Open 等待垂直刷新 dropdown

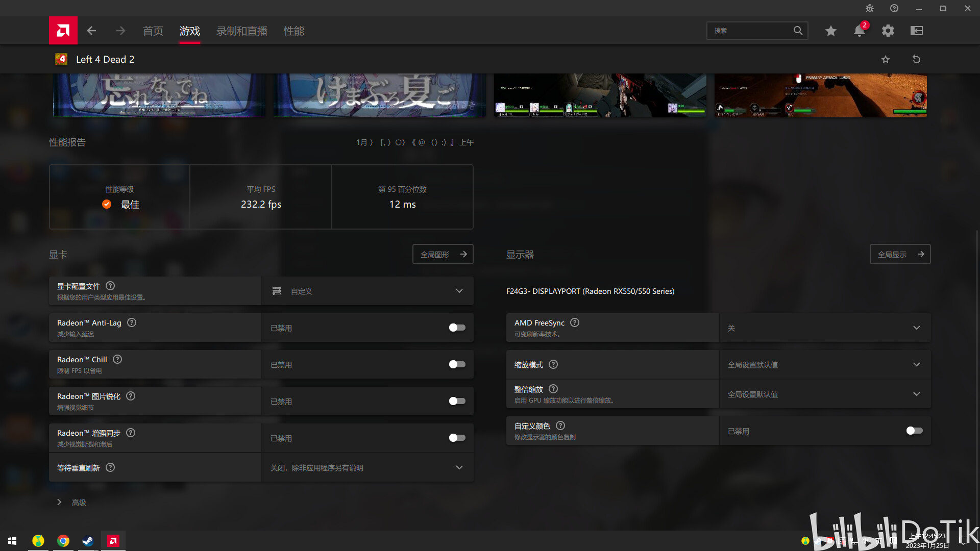[367, 467]
